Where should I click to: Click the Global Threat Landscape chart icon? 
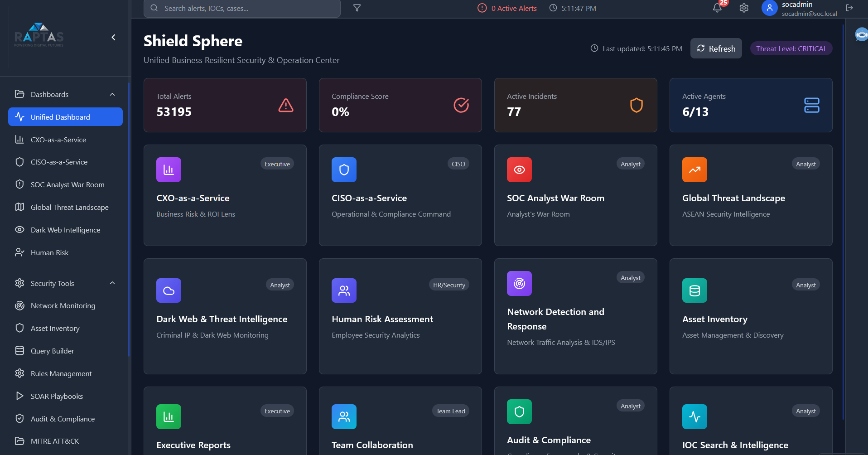click(x=694, y=170)
